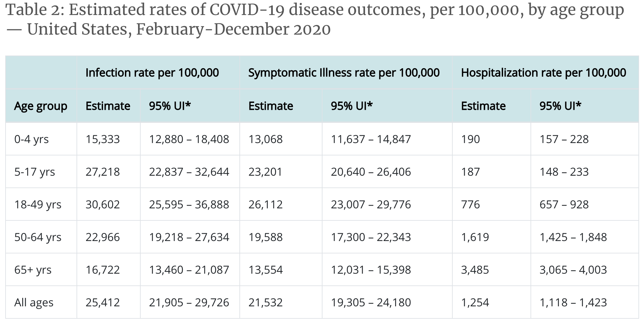Click the interval "657 – 928" cell
The image size is (644, 322).
pos(564,204)
